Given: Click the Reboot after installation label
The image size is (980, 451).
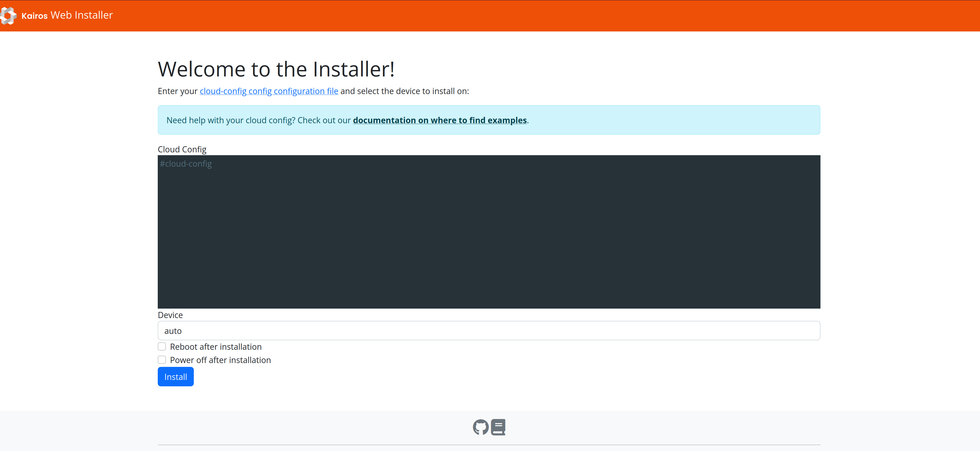Looking at the screenshot, I should (x=216, y=347).
